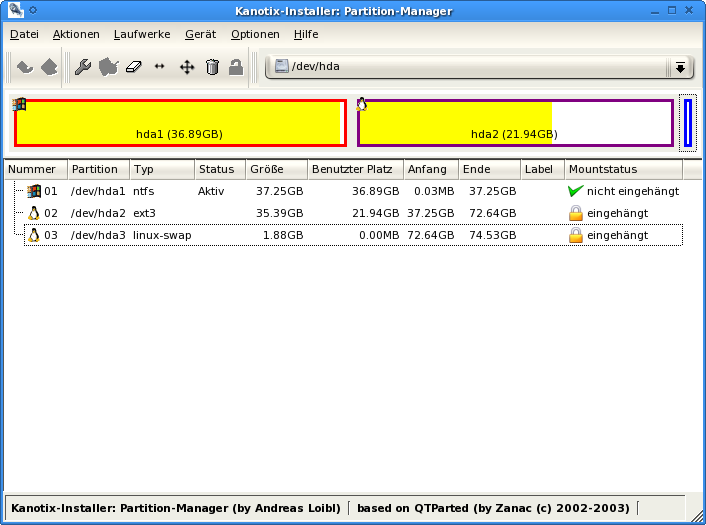Screen dimensions: 706x525
Task: Click the horizontal double-arrow resize icon
Action: 159,67
